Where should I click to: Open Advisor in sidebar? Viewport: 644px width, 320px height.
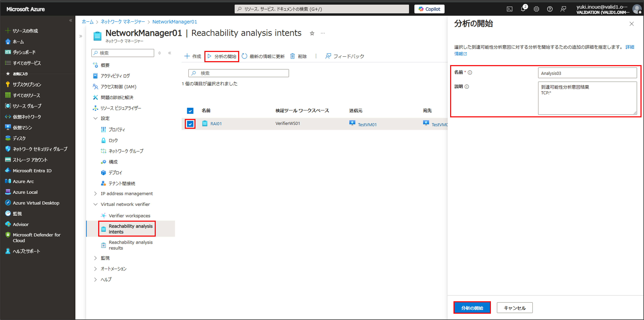pyautogui.click(x=17, y=224)
